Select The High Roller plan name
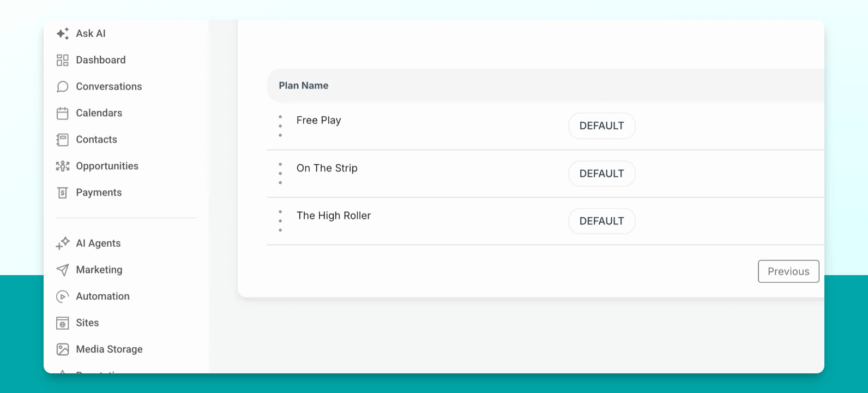868x393 pixels. click(x=334, y=216)
